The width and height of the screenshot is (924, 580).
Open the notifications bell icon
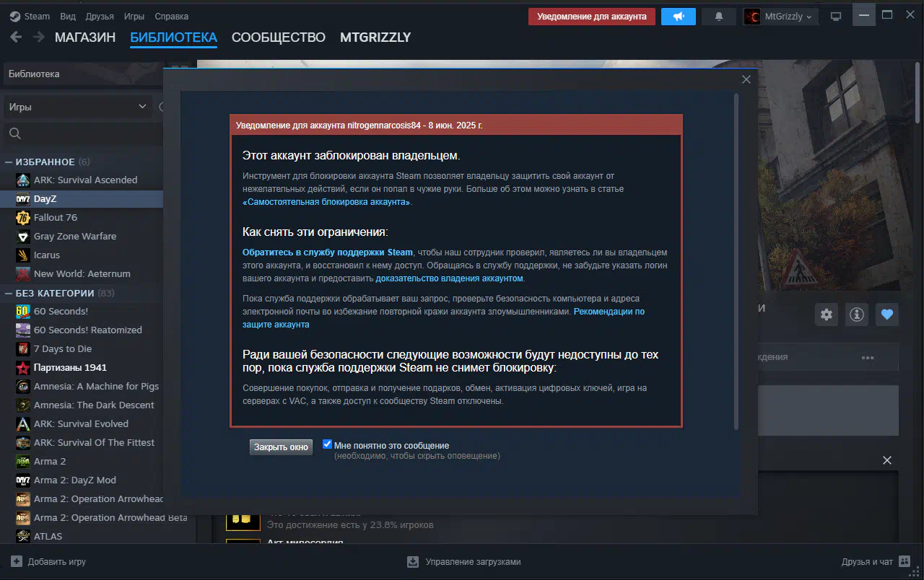point(719,16)
